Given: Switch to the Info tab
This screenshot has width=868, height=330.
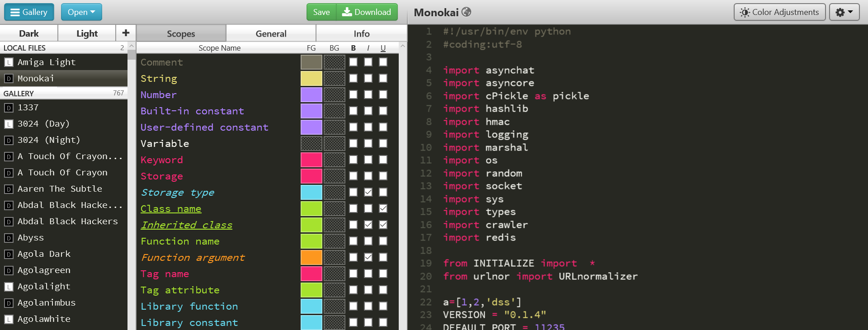Looking at the screenshot, I should click(x=361, y=33).
